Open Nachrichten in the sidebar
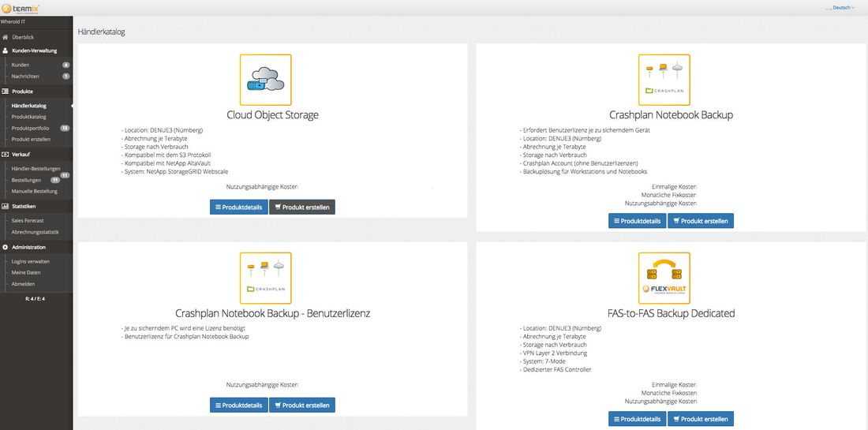This screenshot has width=868, height=430. click(25, 77)
